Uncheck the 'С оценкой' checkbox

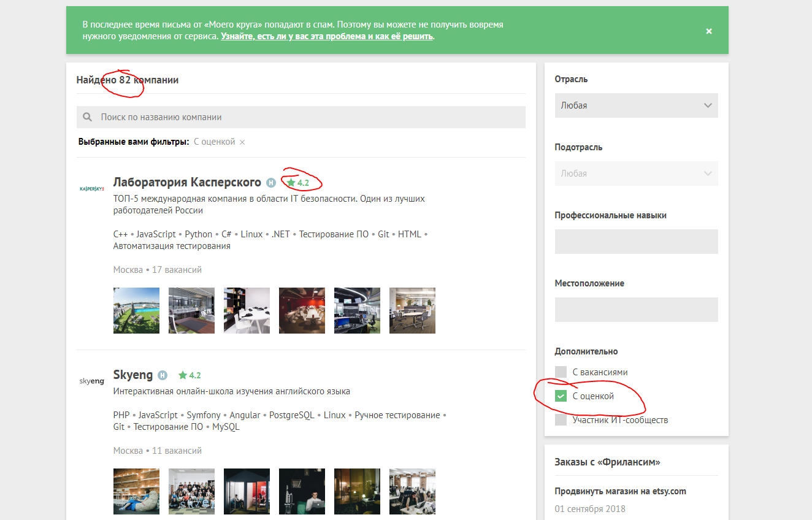pyautogui.click(x=561, y=396)
